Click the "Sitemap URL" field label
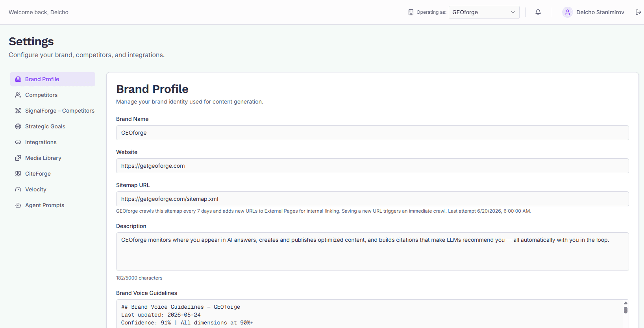 coord(133,185)
